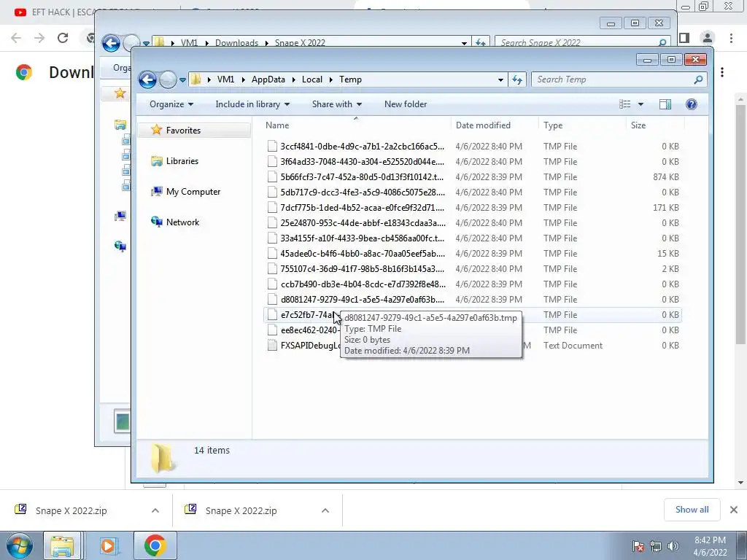The height and width of the screenshot is (560, 747).
Task: Click the Chrome profile avatar icon
Action: point(708,38)
